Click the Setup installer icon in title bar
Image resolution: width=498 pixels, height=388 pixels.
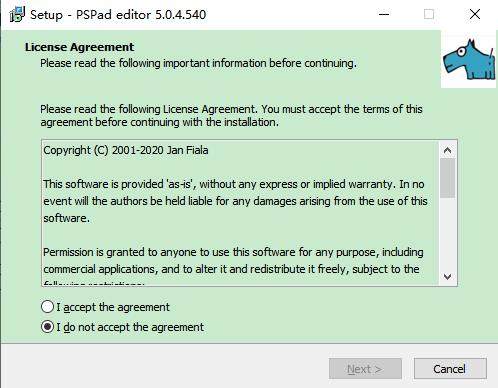(17, 14)
